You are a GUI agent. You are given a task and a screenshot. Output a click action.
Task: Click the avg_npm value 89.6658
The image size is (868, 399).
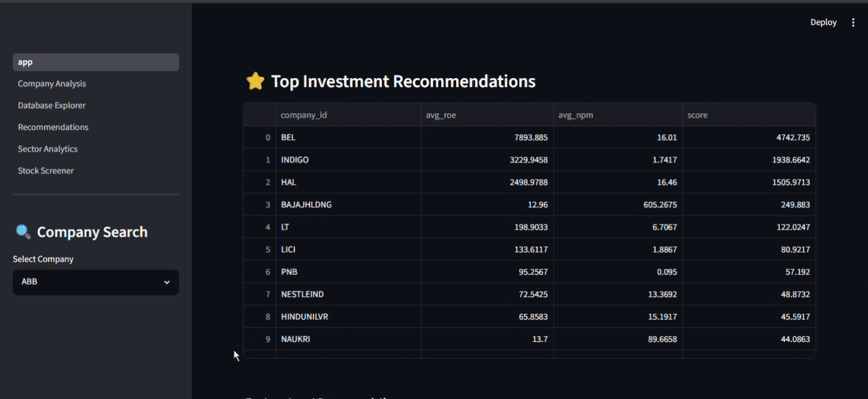[x=618, y=339]
